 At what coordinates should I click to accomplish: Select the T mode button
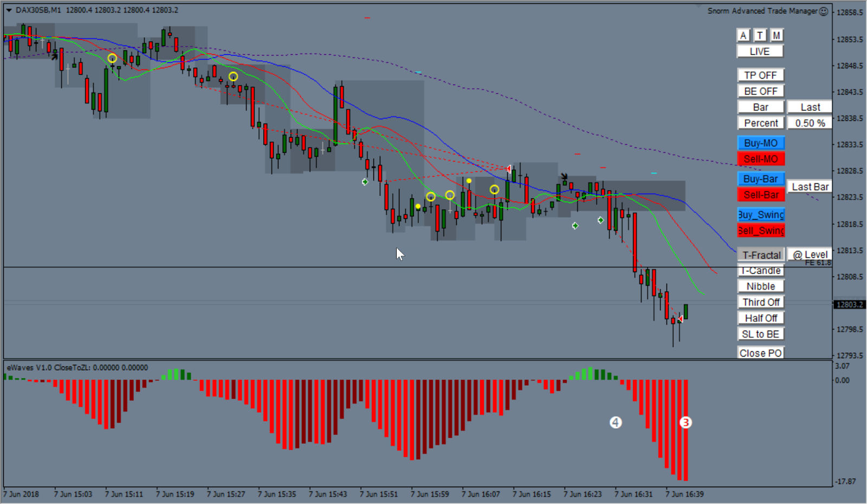click(x=760, y=35)
